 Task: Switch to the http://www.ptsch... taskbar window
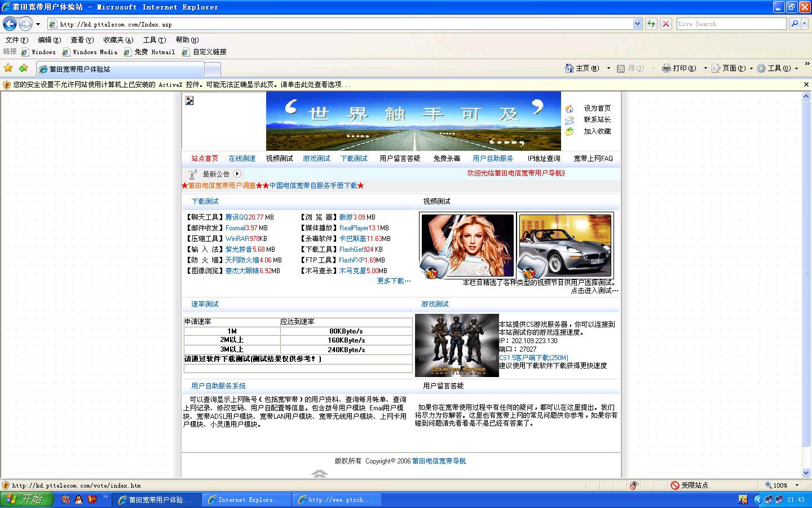coord(337,500)
